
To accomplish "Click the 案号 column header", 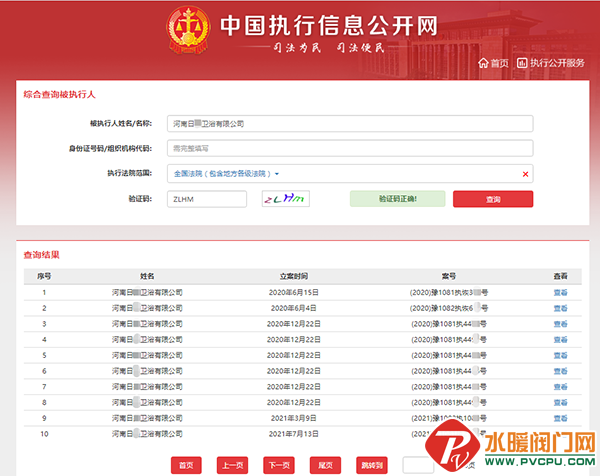I will coord(449,276).
